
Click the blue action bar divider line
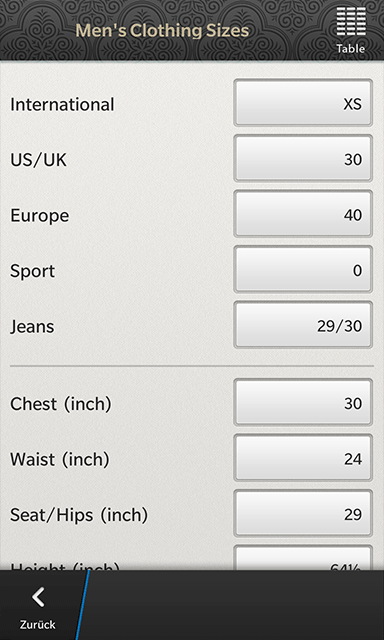click(x=82, y=605)
